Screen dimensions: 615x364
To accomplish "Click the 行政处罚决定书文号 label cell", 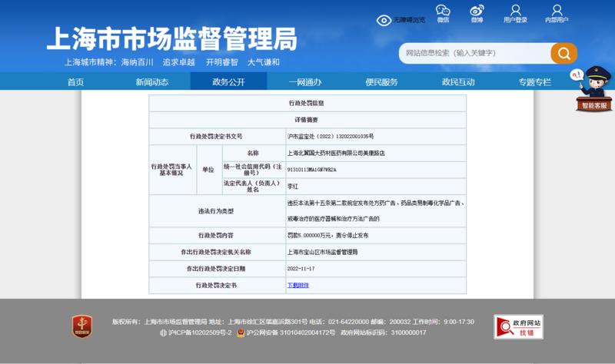I will click(x=216, y=137).
